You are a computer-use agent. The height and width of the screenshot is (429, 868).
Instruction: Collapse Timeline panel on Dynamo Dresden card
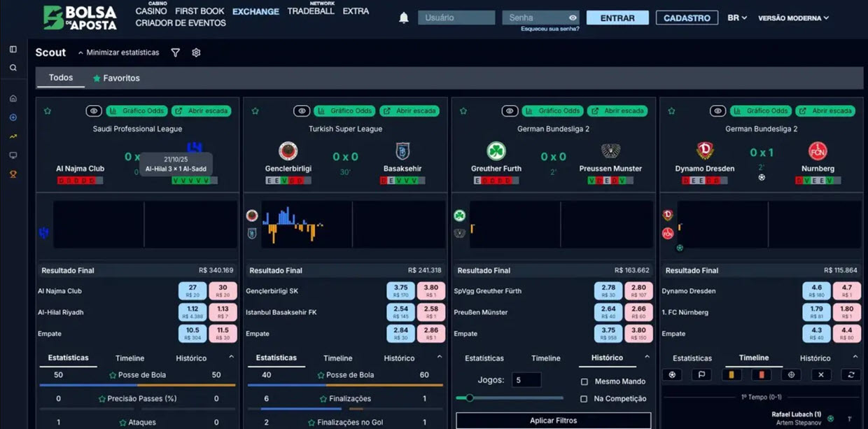click(855, 357)
